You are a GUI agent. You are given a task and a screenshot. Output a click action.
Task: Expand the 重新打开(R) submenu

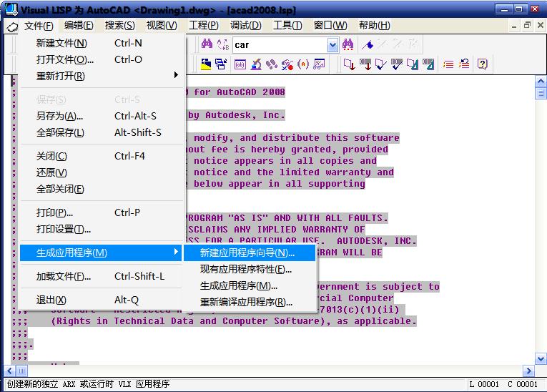pyautogui.click(x=101, y=76)
